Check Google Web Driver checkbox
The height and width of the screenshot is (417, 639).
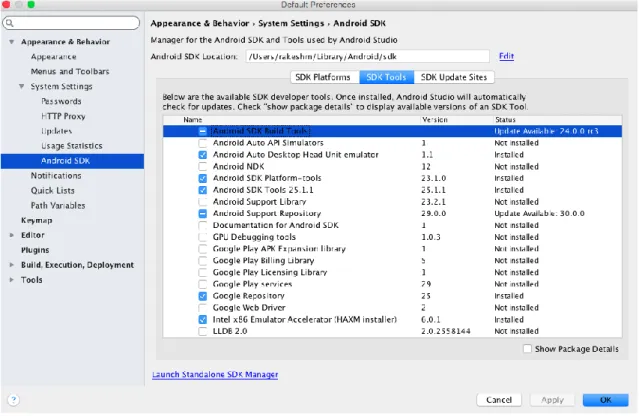pos(203,308)
